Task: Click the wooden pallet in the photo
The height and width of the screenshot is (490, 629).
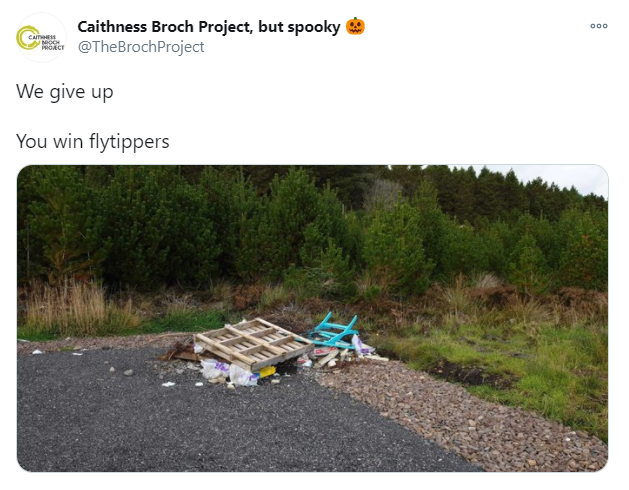Action: [253, 344]
